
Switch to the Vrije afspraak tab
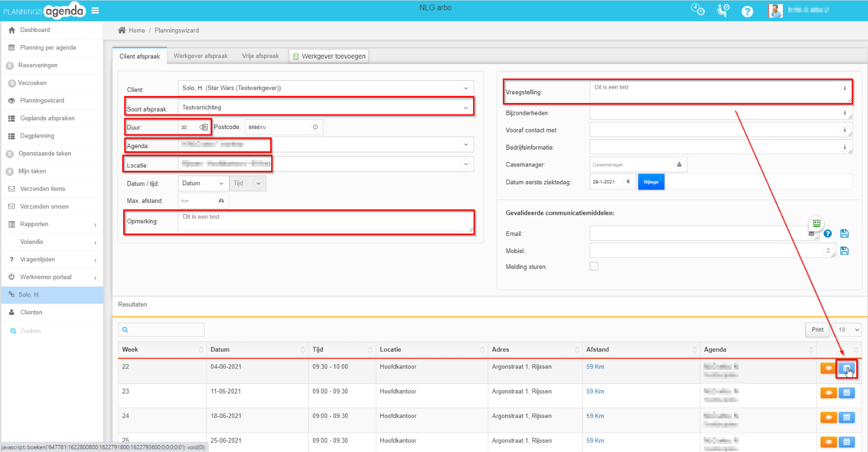260,56
